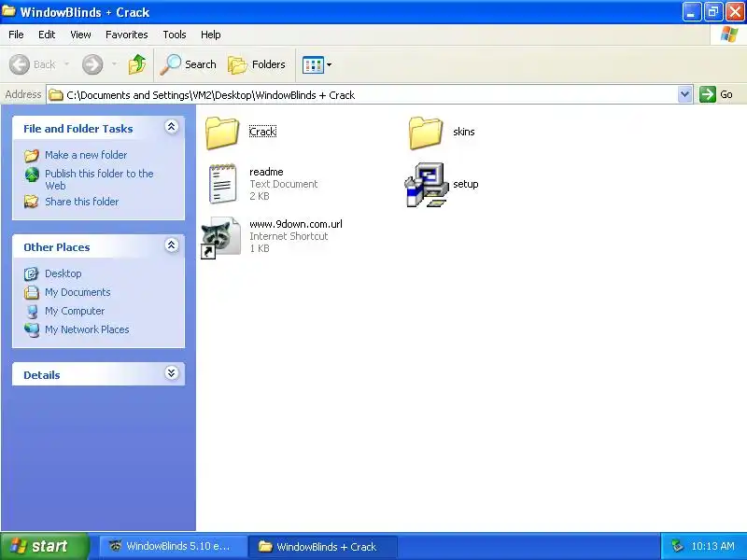747x560 pixels.
Task: Open My Documents link
Action: pyautogui.click(x=78, y=292)
